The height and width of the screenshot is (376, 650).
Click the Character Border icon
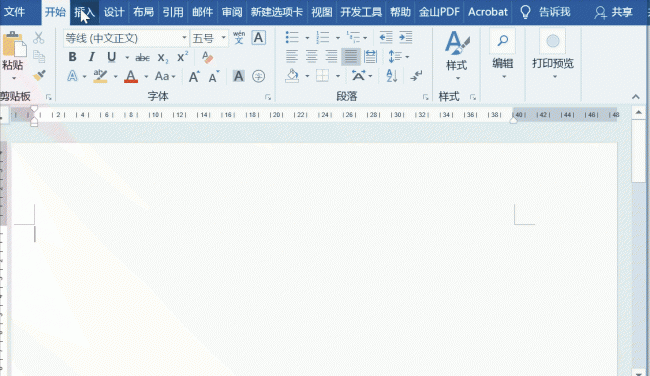[x=258, y=38]
